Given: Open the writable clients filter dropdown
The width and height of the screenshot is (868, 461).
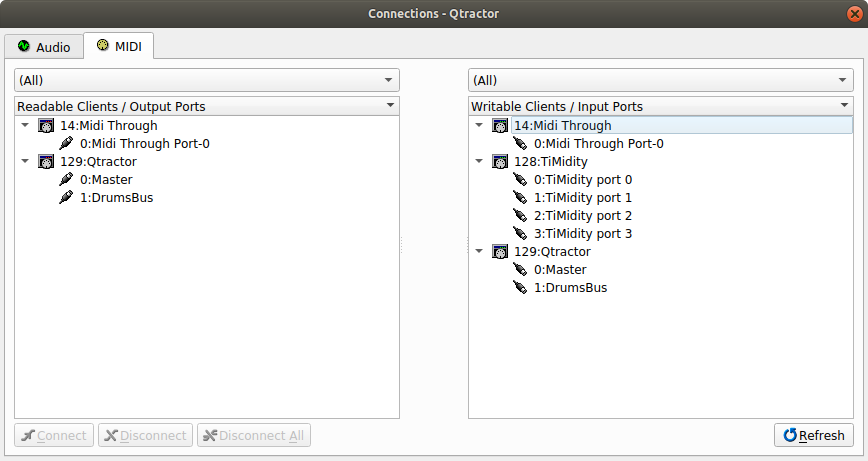Looking at the screenshot, I should 660,80.
